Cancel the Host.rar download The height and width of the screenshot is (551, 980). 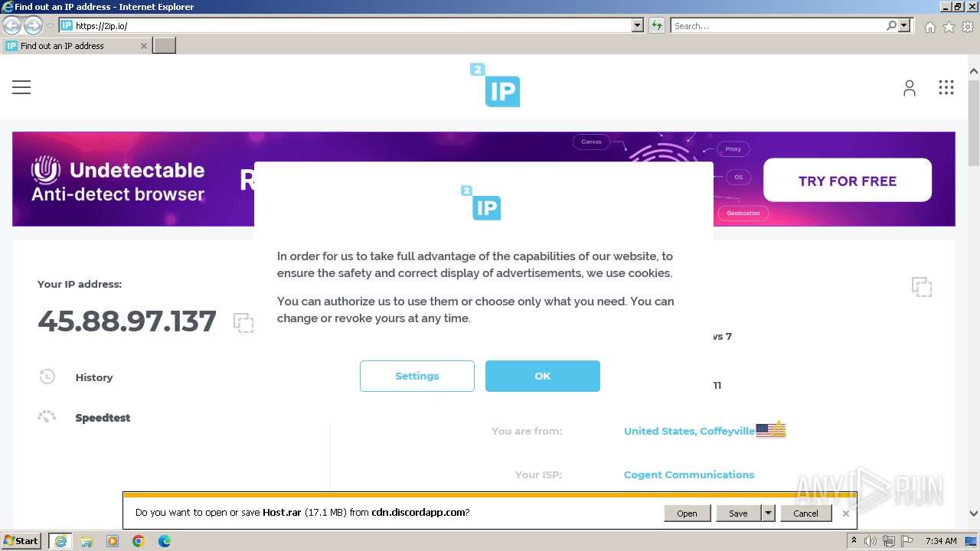(805, 513)
